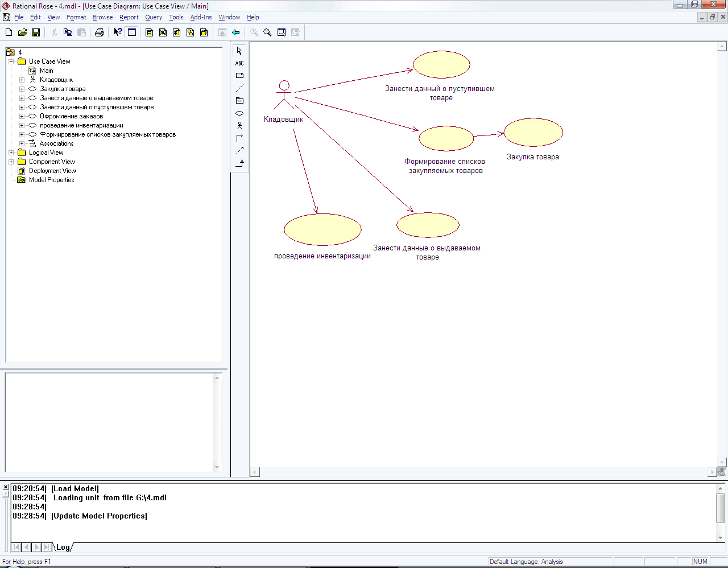
Task: Browse Interaction Diagram toolbar icon
Action: (x=163, y=32)
